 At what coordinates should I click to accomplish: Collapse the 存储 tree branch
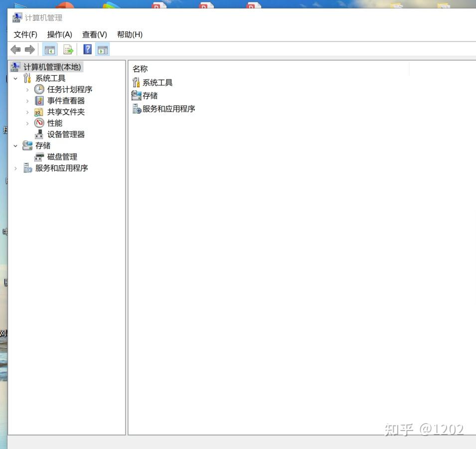15,145
